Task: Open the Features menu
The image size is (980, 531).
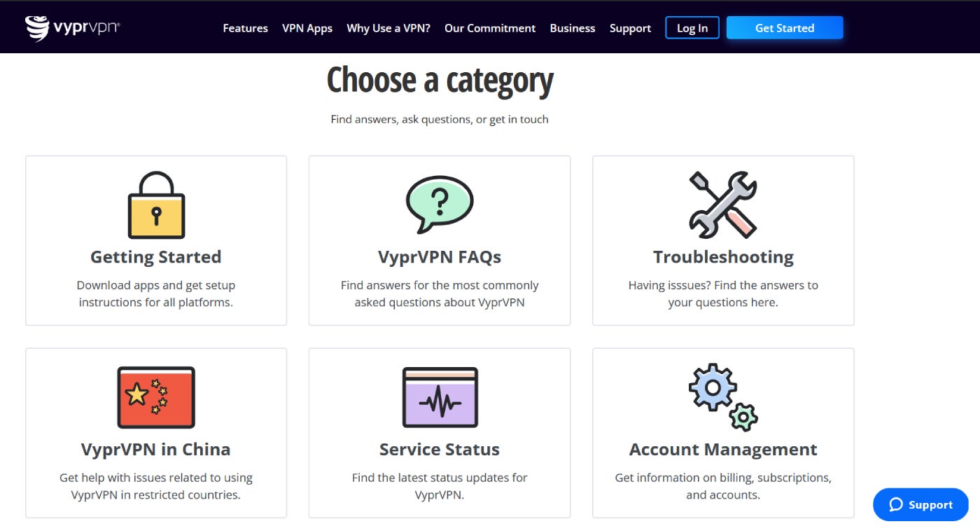Action: coord(245,28)
